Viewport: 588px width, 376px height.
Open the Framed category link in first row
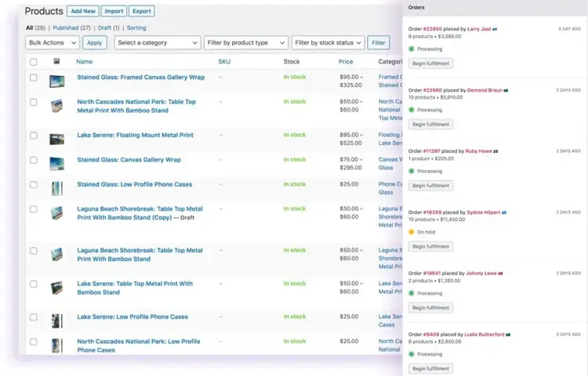tap(390, 77)
